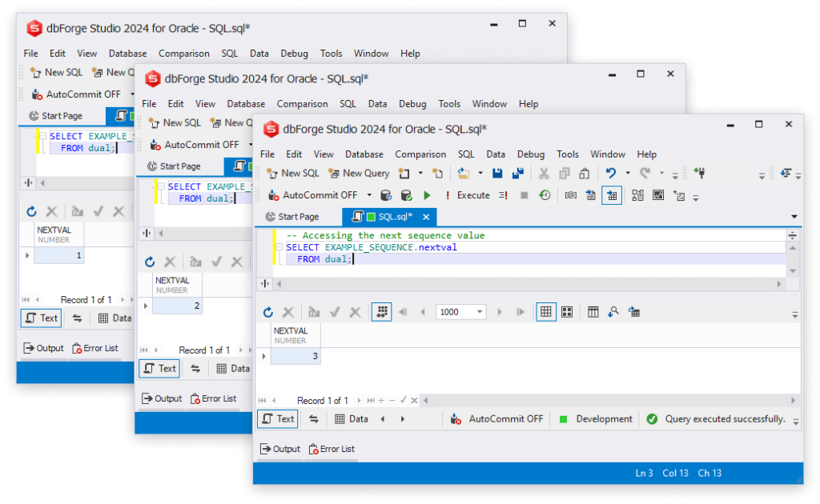The height and width of the screenshot is (504, 820).
Task: Refresh the query results grid
Action: tap(268, 311)
